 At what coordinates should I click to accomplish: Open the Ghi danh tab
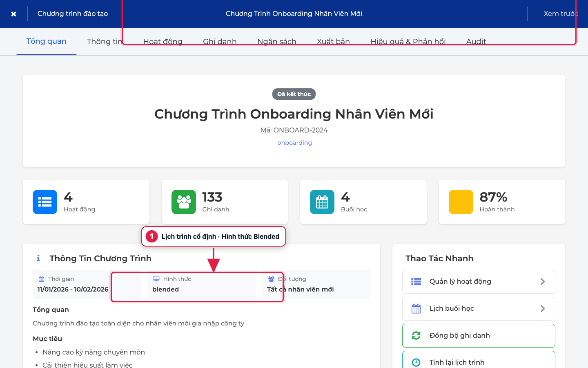pyautogui.click(x=220, y=41)
